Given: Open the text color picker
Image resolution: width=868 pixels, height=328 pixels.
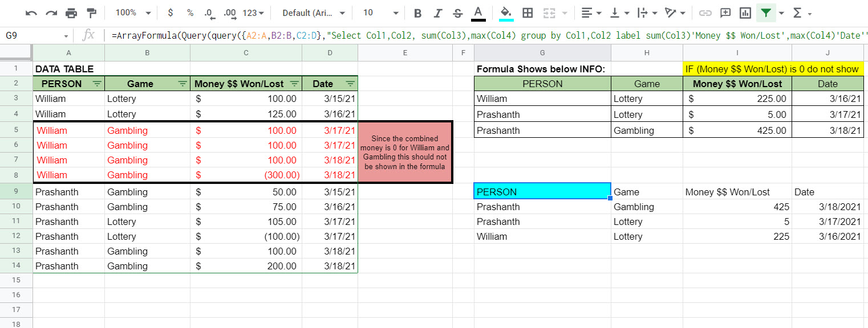Looking at the screenshot, I should tap(478, 13).
